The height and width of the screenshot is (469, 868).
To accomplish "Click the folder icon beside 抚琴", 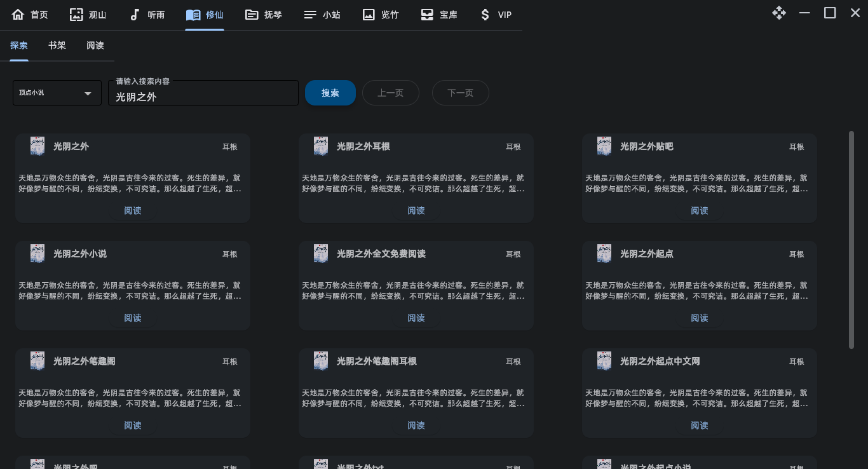I will (x=252, y=15).
